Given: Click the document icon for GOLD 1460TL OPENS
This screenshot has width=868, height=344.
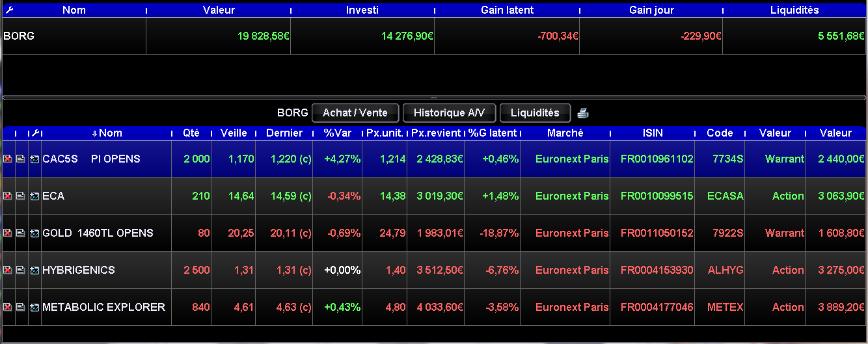Looking at the screenshot, I should click(21, 233).
